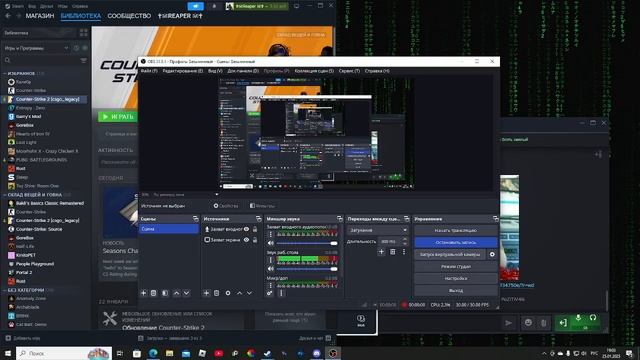Click 'Начать трансляцию' button in OBS
Viewport: 640px width, 360px height.
pos(456,231)
